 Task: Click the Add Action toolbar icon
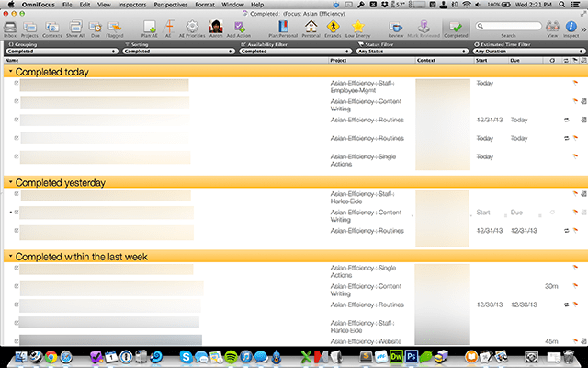239,29
